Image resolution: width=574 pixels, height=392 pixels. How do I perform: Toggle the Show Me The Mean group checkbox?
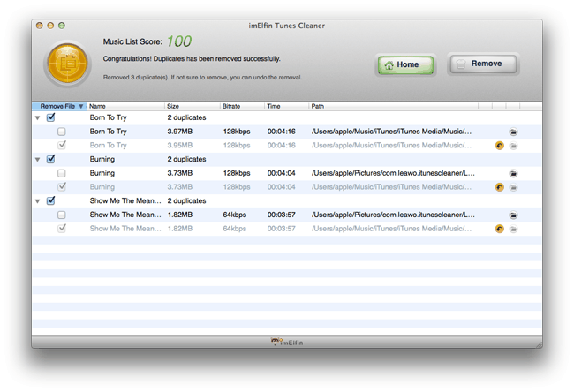coord(51,201)
